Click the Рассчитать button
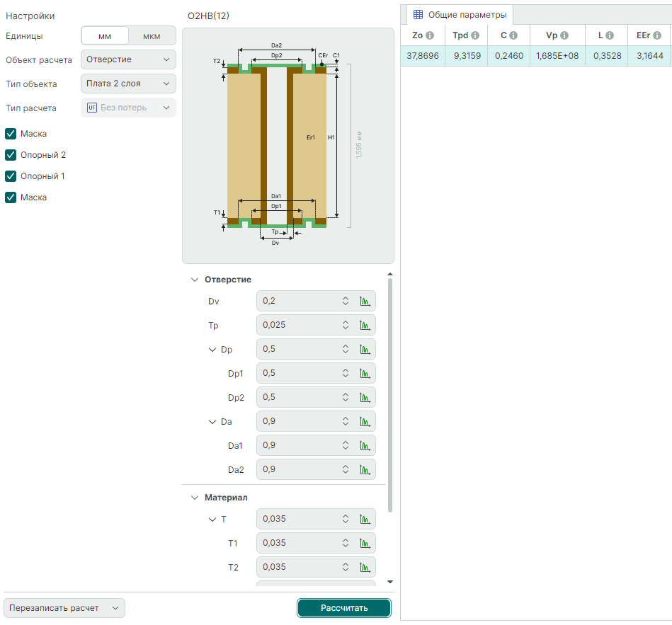This screenshot has height=625, width=672. tap(344, 608)
